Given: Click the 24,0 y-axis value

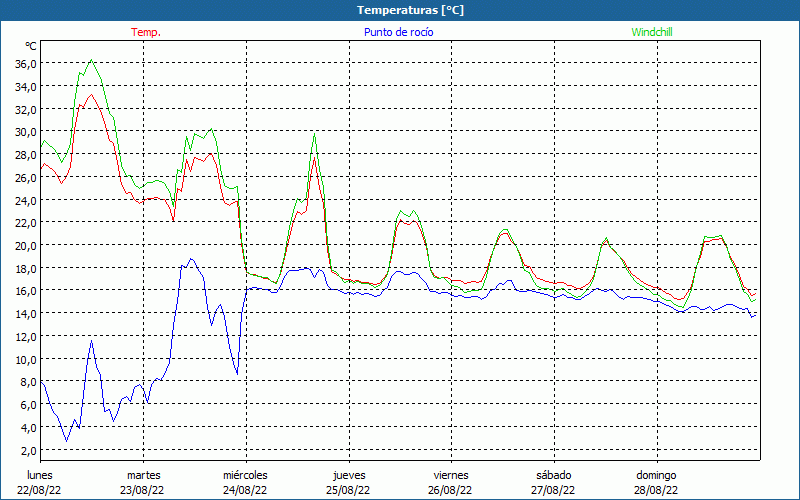Looking at the screenshot, I should click(26, 201).
